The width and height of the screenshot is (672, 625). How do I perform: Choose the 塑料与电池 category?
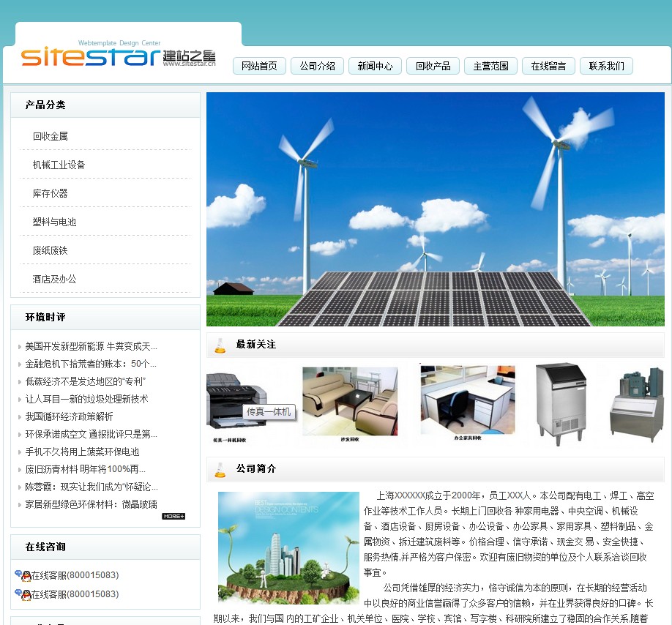(54, 222)
